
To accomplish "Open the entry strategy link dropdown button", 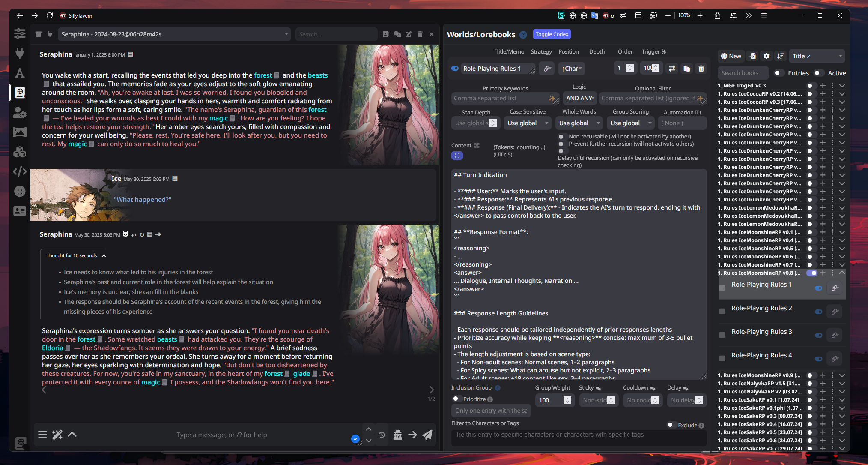I will 547,69.
